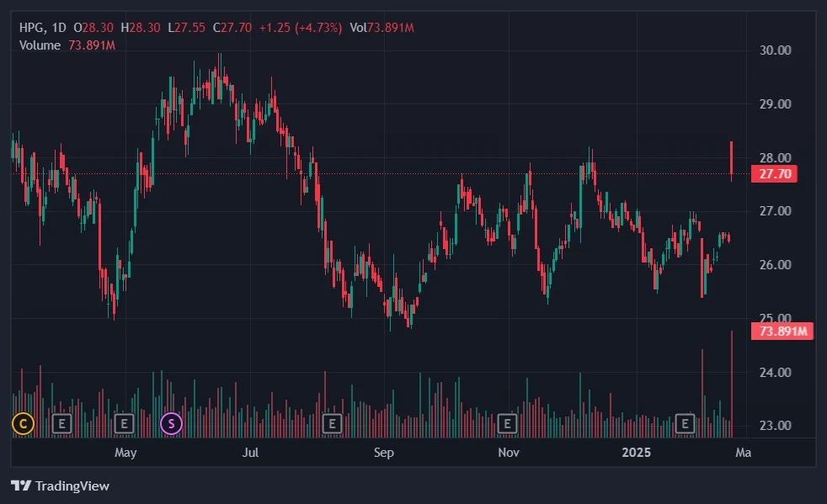Click the 30.00 price axis label
The width and height of the screenshot is (827, 504).
pyautogui.click(x=775, y=50)
